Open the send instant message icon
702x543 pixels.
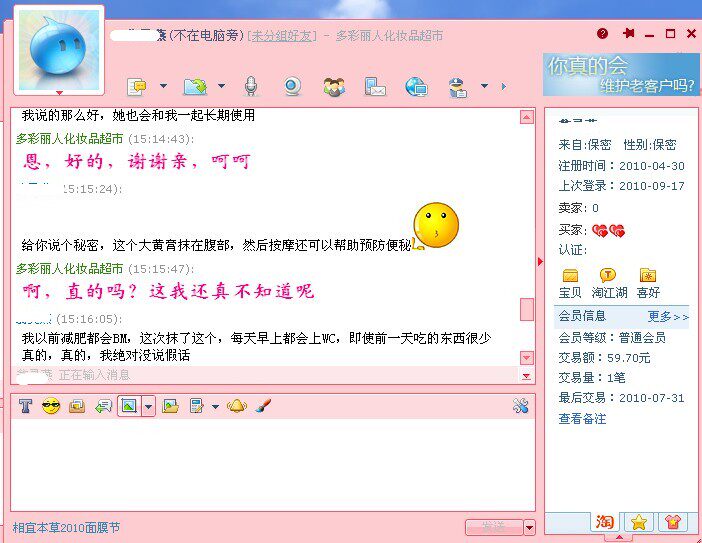click(x=137, y=86)
